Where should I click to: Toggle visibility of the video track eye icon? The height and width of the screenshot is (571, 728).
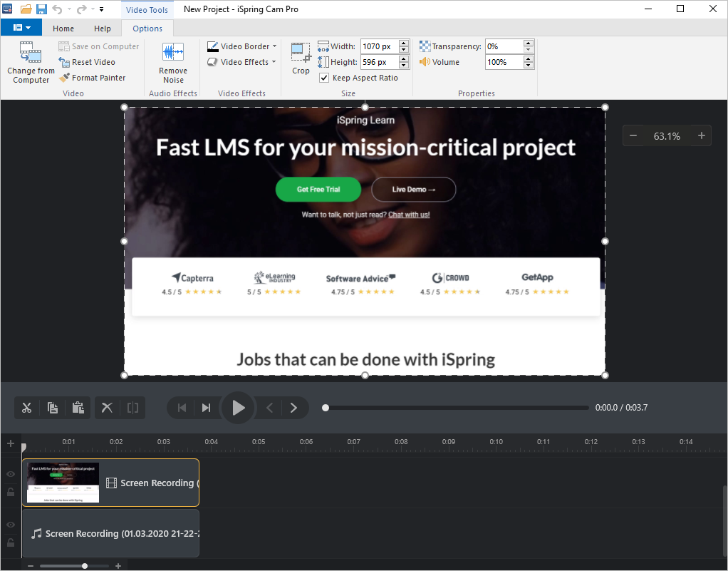pos(11,474)
